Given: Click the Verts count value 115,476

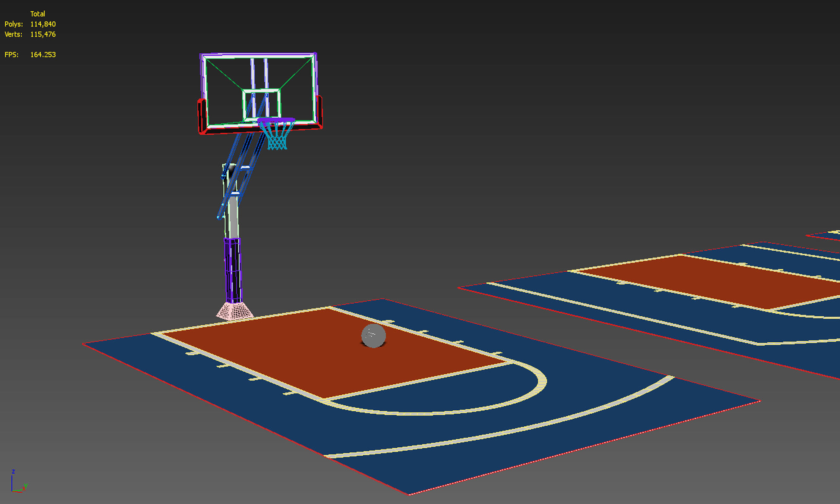Looking at the screenshot, I should click(43, 34).
